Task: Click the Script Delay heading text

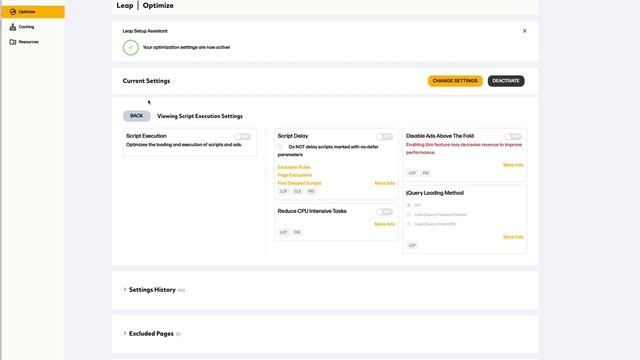Action: 293,136
